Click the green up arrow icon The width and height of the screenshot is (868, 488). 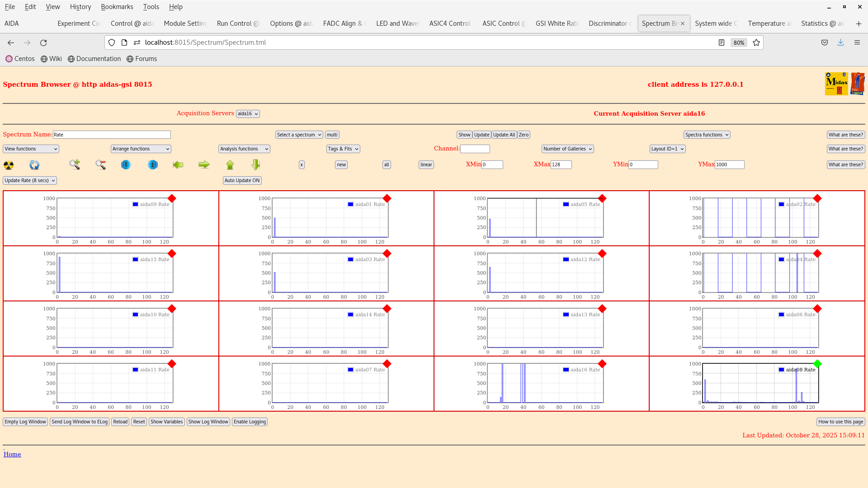coord(230,165)
